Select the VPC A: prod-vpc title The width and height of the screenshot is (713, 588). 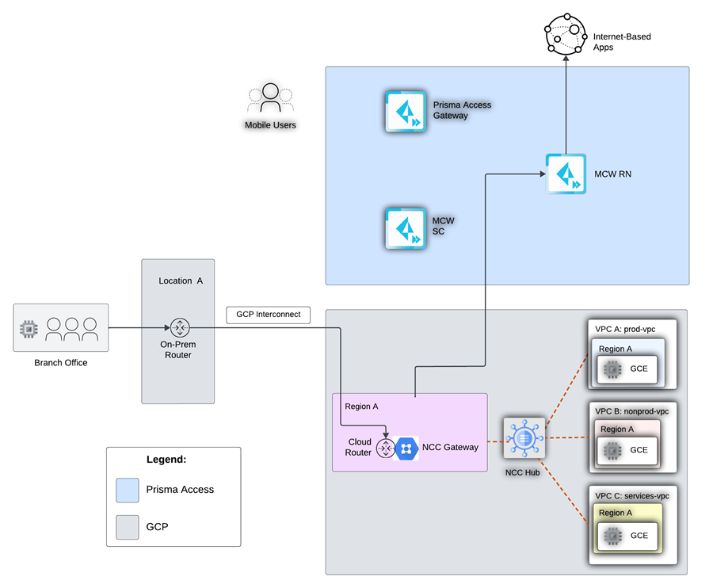coord(625,329)
